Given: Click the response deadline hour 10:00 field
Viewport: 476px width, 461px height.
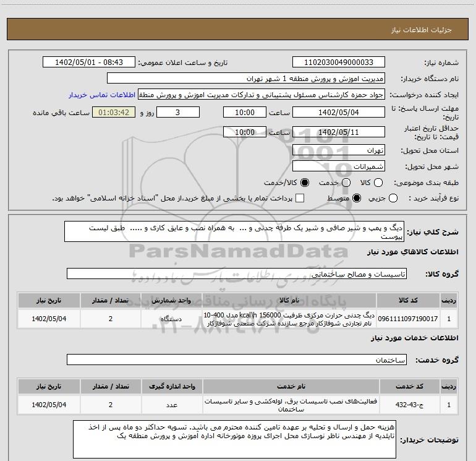Looking at the screenshot, I should (x=245, y=112).
